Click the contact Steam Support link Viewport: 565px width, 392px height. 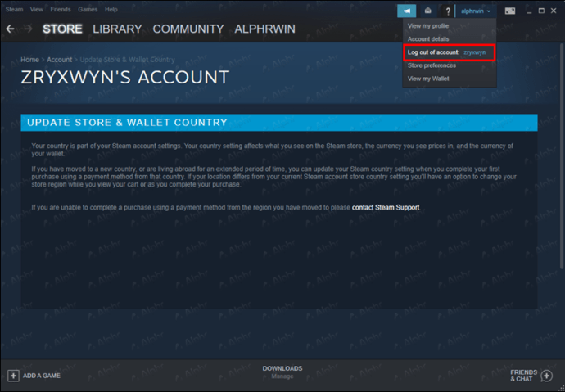pyautogui.click(x=386, y=207)
